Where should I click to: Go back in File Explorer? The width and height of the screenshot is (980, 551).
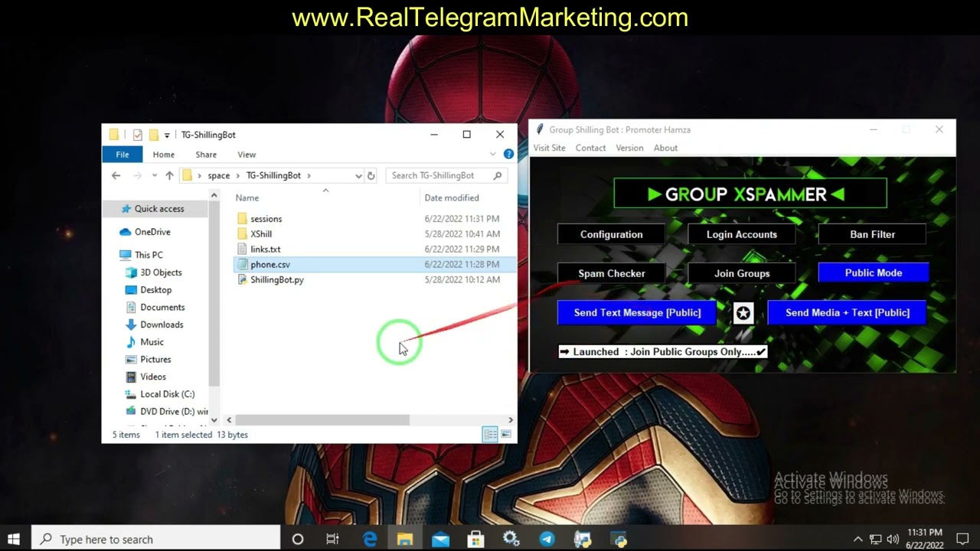pyautogui.click(x=116, y=175)
